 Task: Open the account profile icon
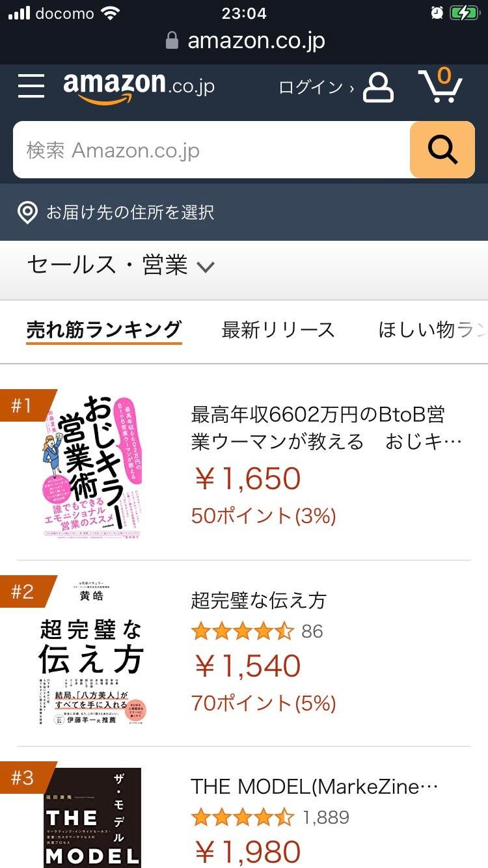(378, 87)
